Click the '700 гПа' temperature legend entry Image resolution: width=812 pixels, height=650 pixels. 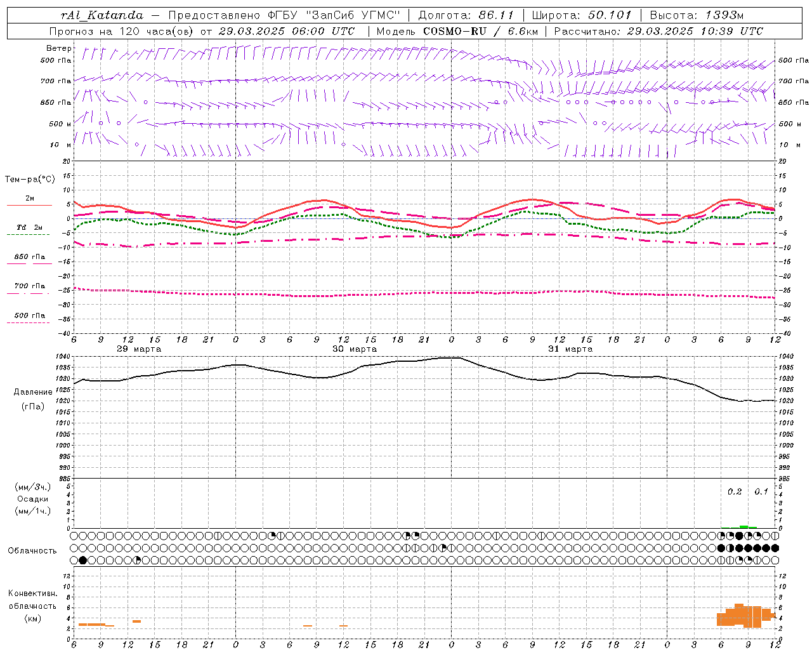click(30, 286)
